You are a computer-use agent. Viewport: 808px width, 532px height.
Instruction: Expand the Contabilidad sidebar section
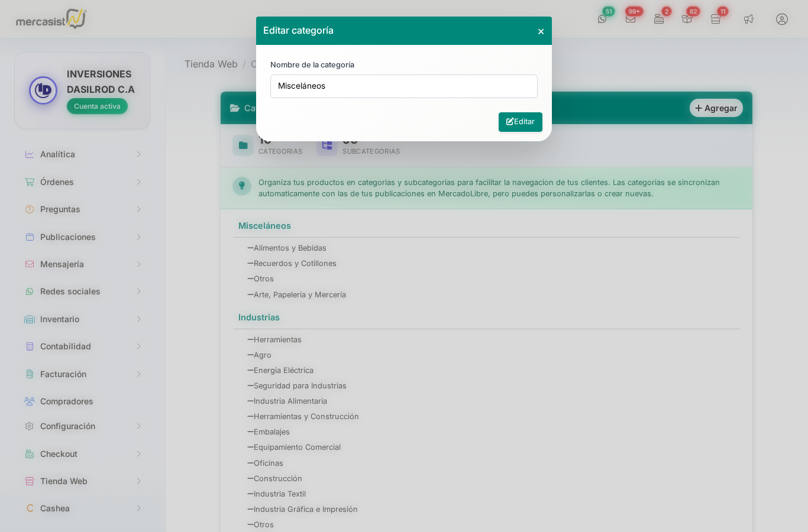tap(83, 346)
